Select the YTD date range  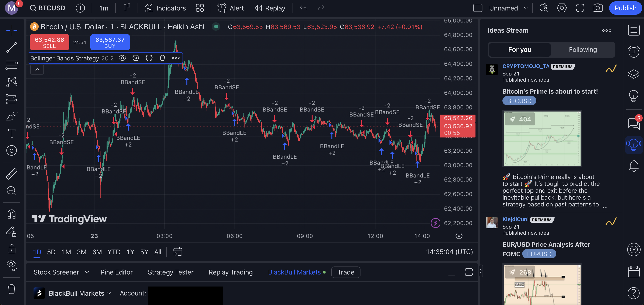coord(114,252)
